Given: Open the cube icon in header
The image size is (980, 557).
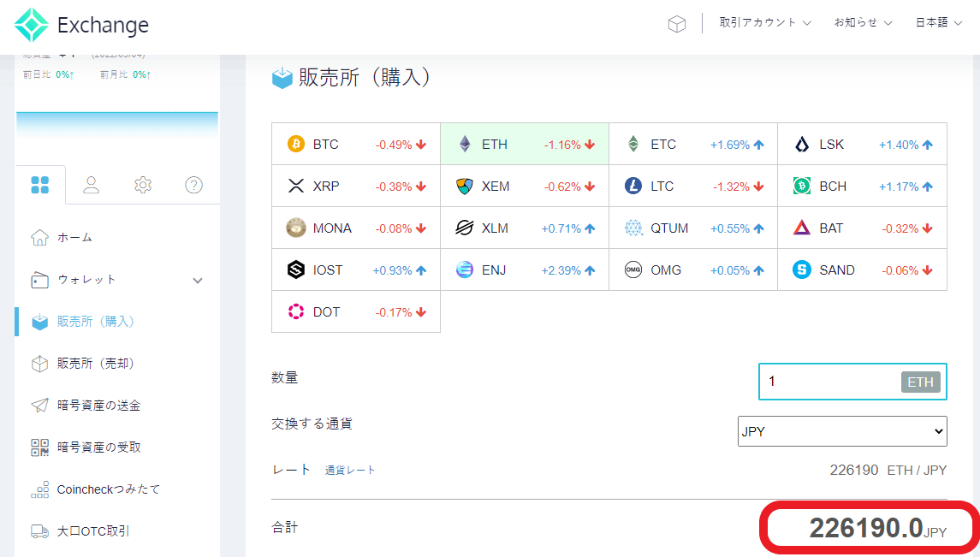Looking at the screenshot, I should [x=677, y=24].
